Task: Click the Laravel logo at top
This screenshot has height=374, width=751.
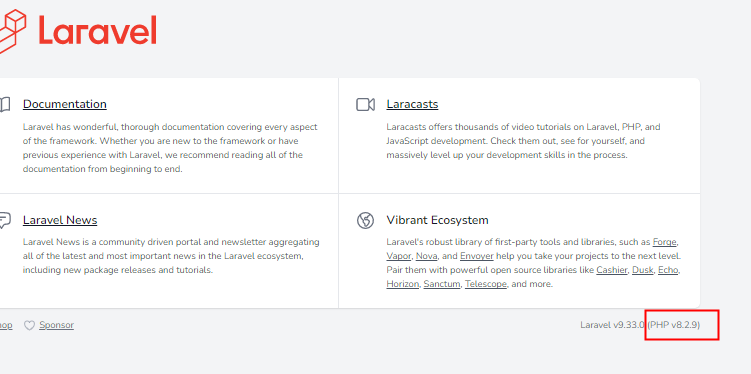Action: point(78,30)
